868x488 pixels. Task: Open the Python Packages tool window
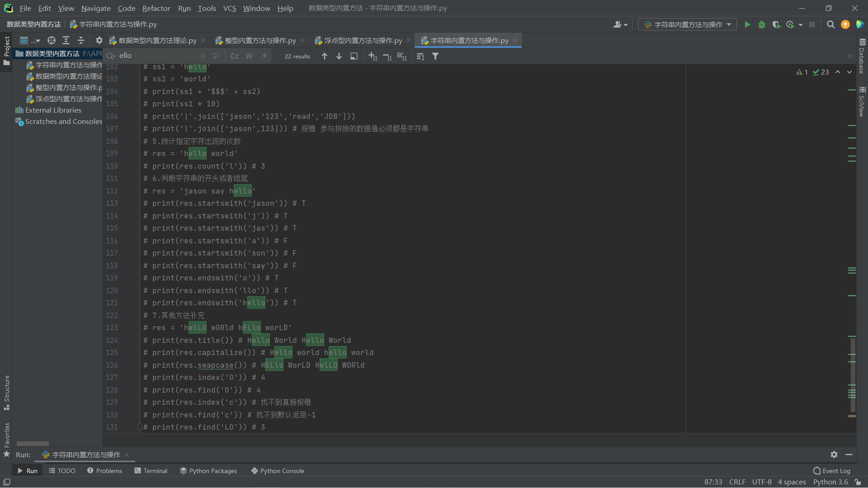[208, 471]
